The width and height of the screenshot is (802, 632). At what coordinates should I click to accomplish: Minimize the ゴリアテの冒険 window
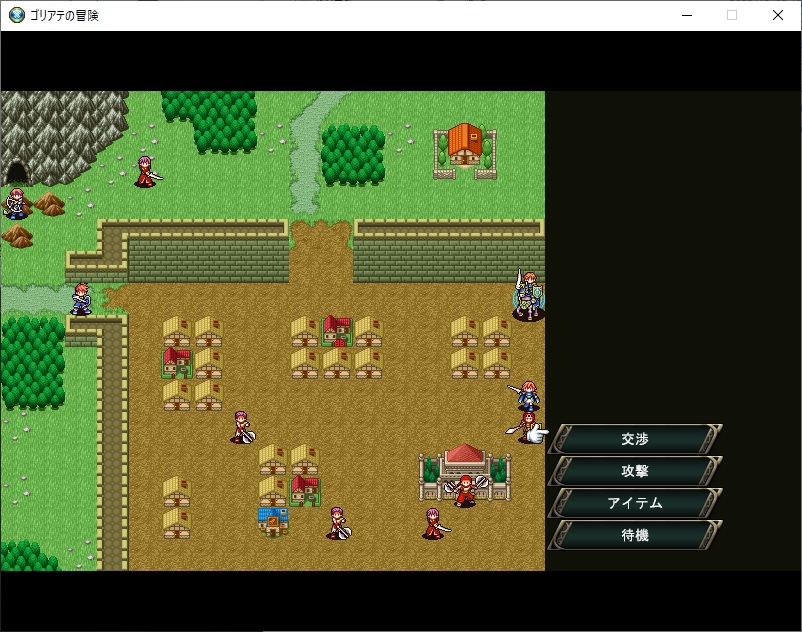[x=687, y=15]
